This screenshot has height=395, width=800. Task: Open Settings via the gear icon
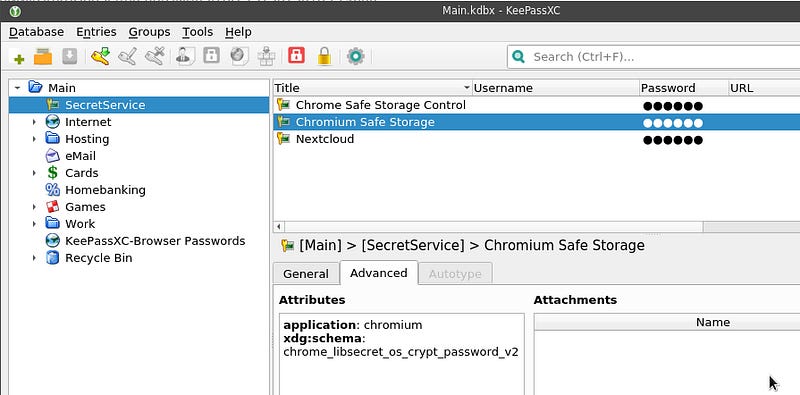point(356,56)
